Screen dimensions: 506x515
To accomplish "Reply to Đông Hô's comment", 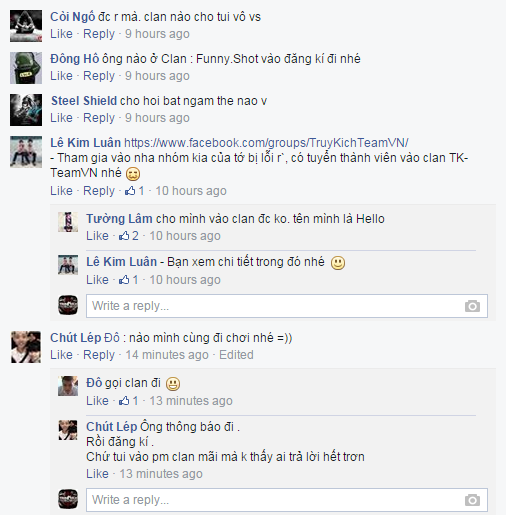I will (x=99, y=76).
